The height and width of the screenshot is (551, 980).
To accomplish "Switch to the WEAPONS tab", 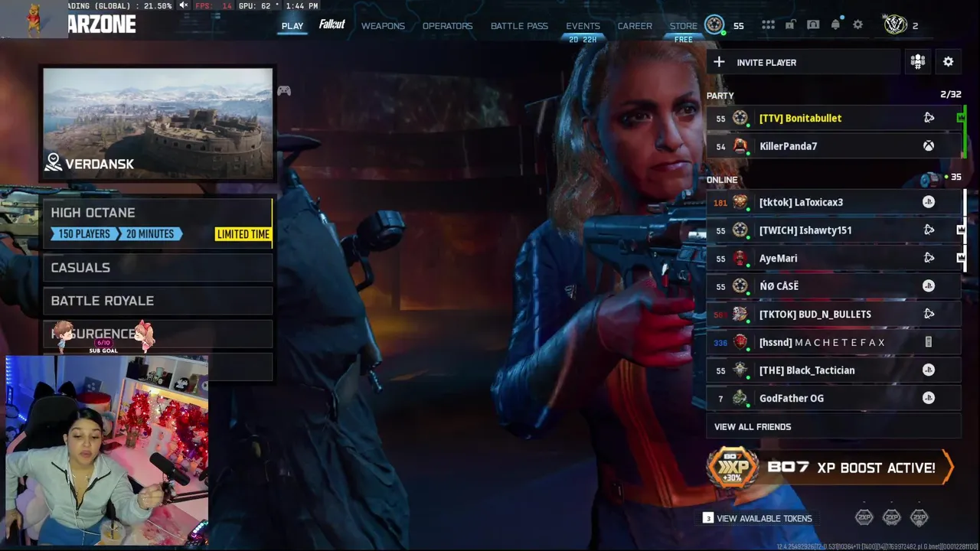I will point(383,26).
